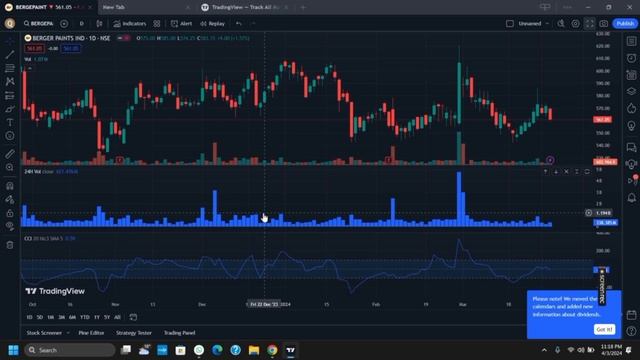The image size is (640, 360).
Task: Open chart settings gear icon
Action: (x=576, y=24)
